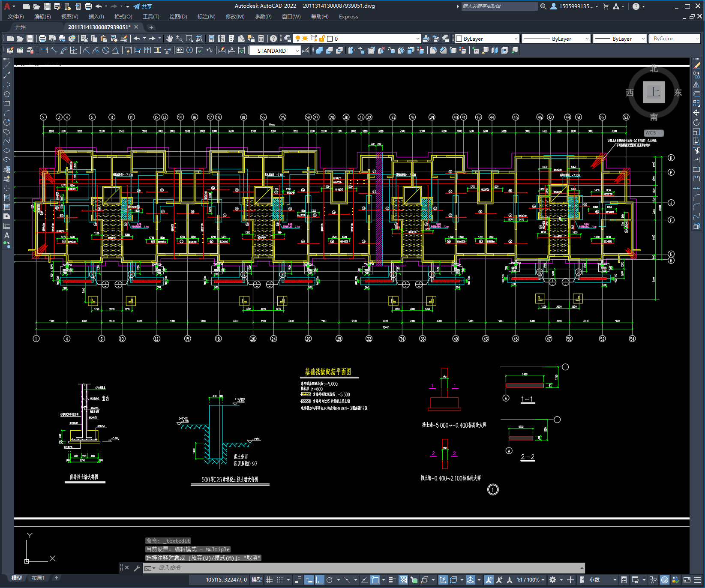Select the Circle draw tool
The image size is (705, 588).
pyautogui.click(x=7, y=122)
